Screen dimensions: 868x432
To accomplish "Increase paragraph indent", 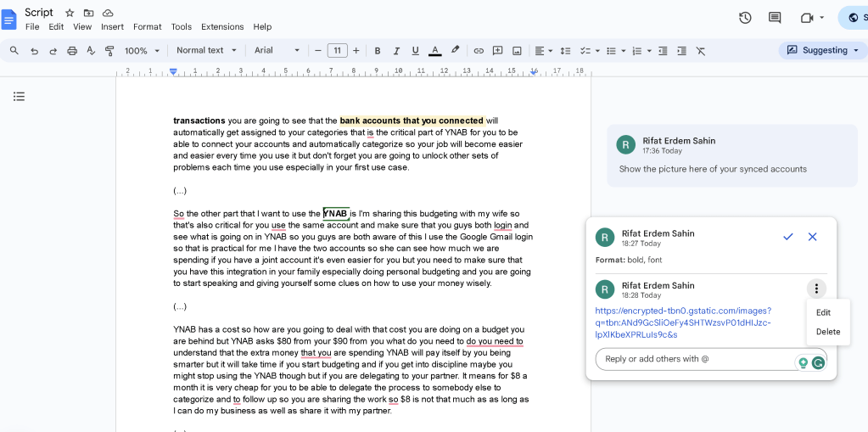I will pyautogui.click(x=681, y=51).
